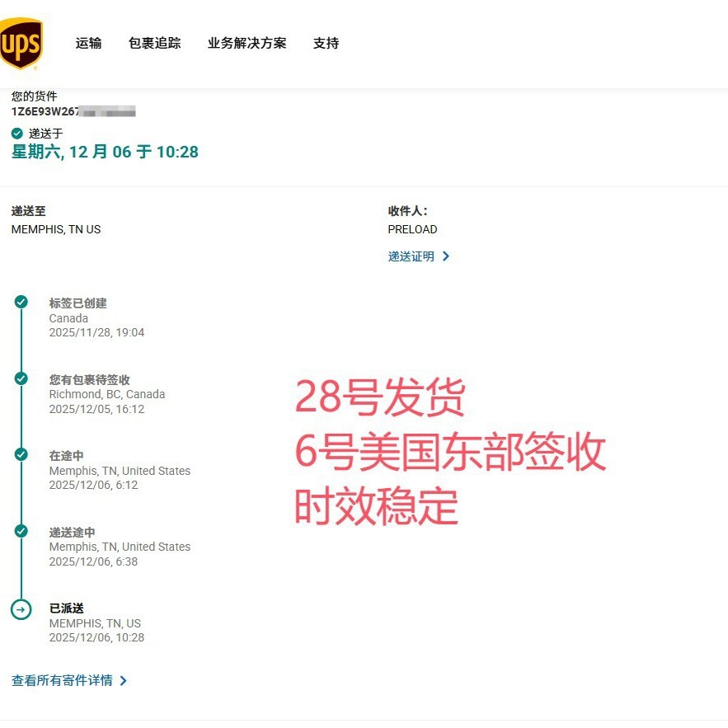Click timestamp 2025/11/28, 19:04

click(x=96, y=332)
